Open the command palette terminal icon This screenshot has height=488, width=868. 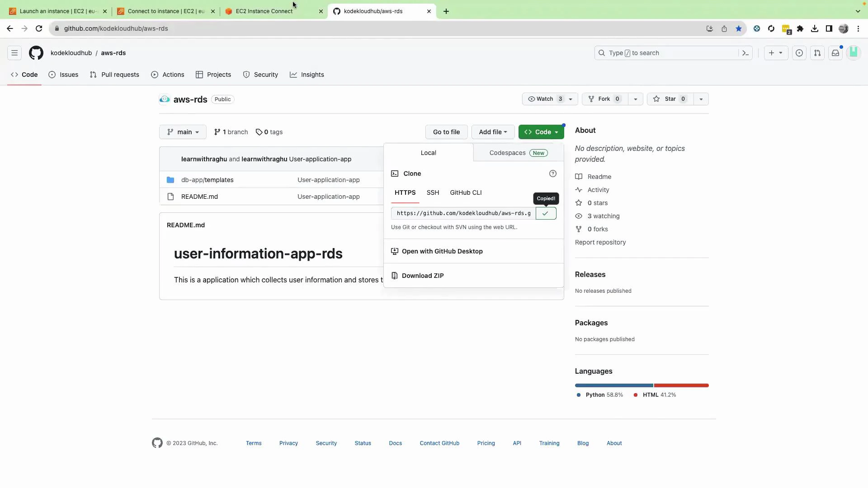pyautogui.click(x=745, y=53)
